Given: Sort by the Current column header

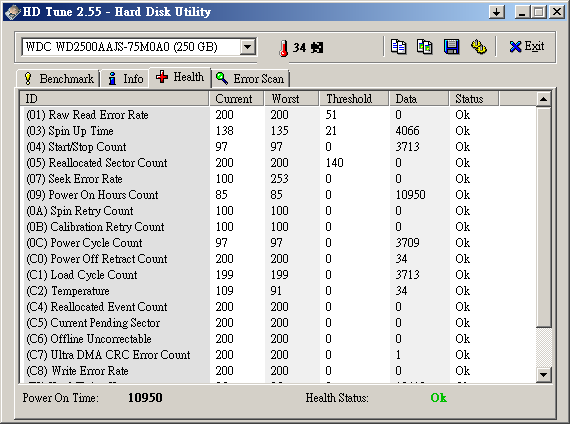Looking at the screenshot, I should (237, 99).
